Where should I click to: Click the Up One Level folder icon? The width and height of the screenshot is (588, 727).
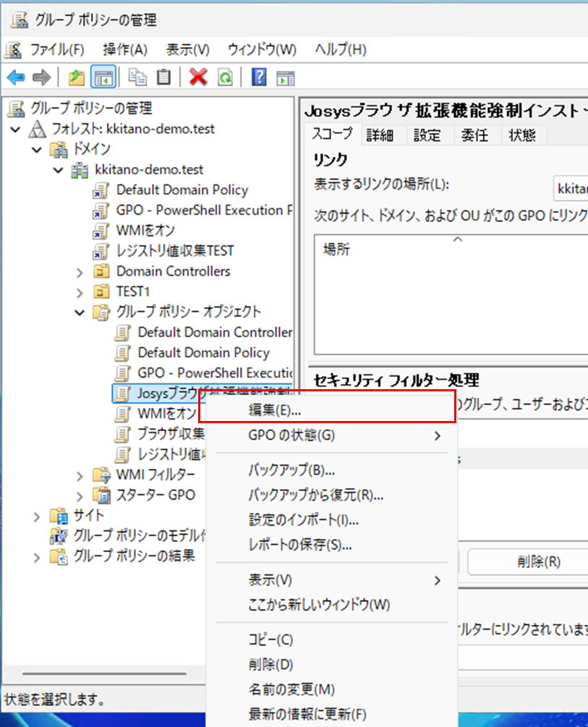tap(77, 77)
